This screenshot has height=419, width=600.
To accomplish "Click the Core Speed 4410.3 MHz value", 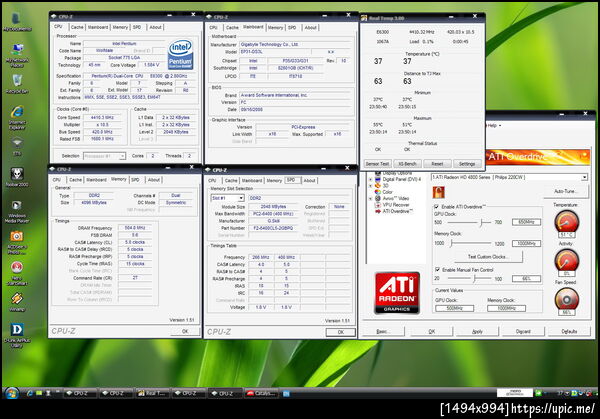I will [x=102, y=117].
